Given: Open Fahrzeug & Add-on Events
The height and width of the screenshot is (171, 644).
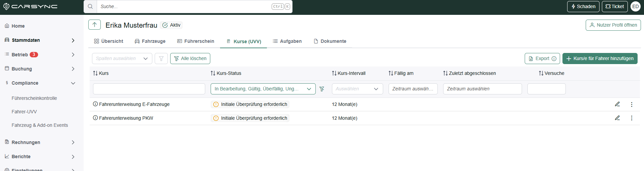Looking at the screenshot, I should pyautogui.click(x=39, y=125).
